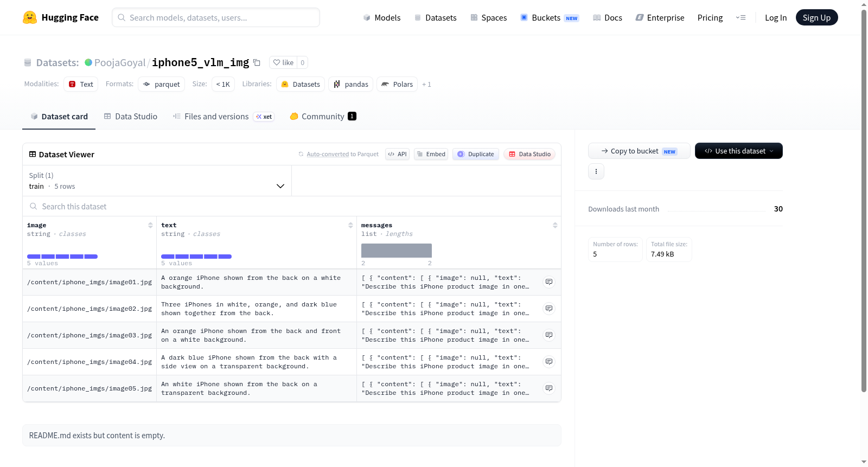Image resolution: width=868 pixels, height=467 pixels.
Task: Open chat view for image04.jpg row
Action: [549, 362]
